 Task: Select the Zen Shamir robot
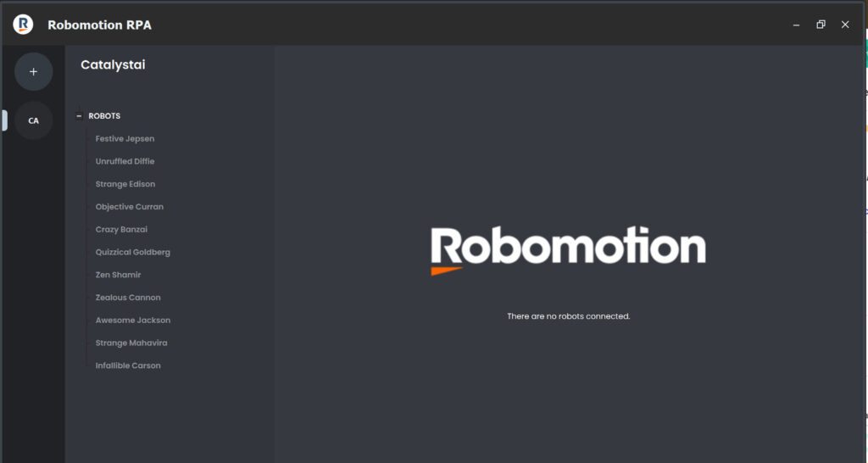pyautogui.click(x=118, y=275)
